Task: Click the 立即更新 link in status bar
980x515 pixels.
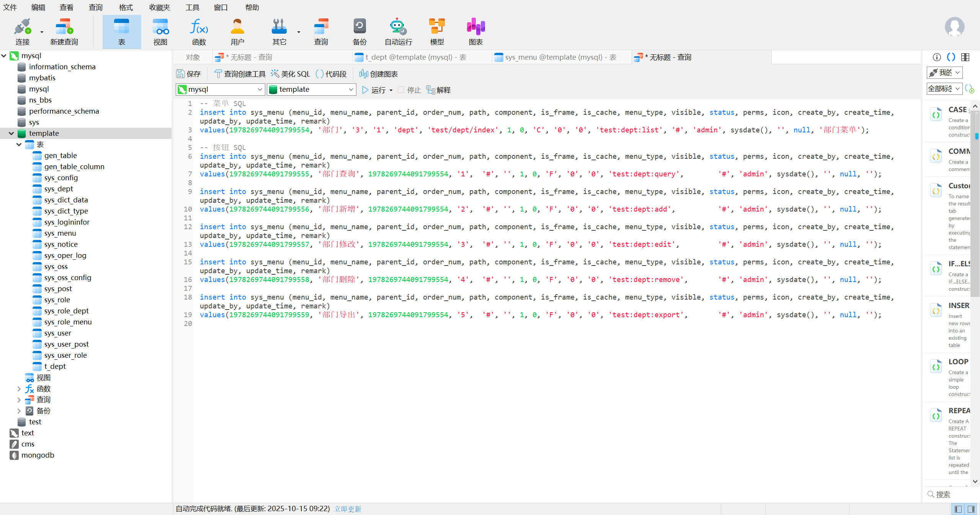Action: point(348,509)
